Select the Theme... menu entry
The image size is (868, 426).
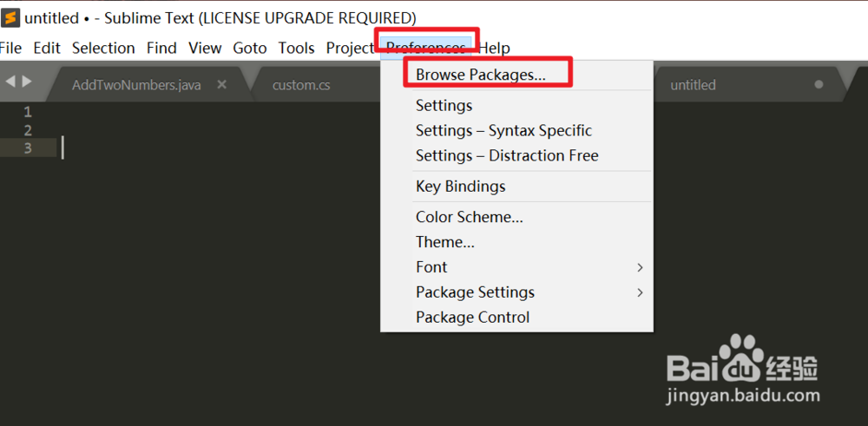pos(444,242)
